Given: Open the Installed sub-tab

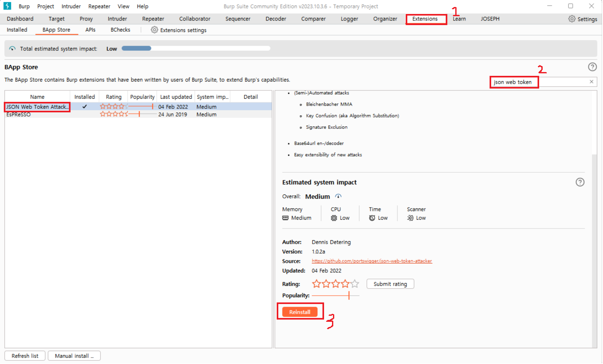Looking at the screenshot, I should click(17, 30).
